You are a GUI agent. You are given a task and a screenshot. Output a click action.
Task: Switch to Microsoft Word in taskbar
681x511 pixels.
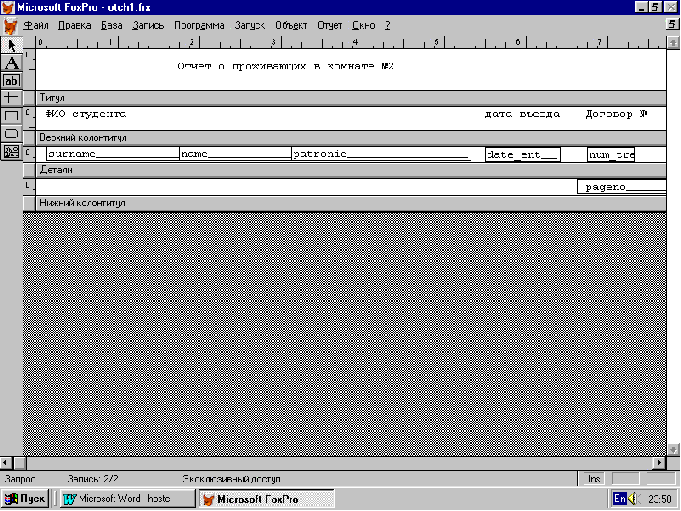(x=127, y=499)
